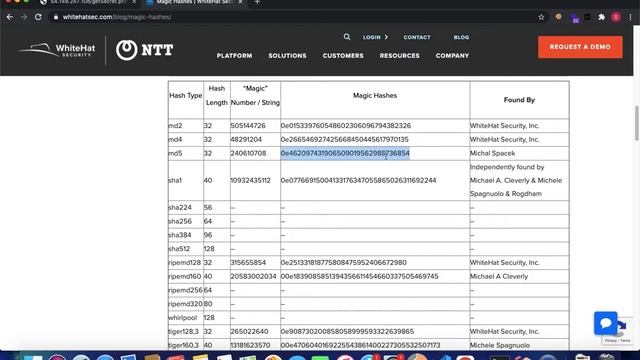
Task: Bookmark this page with the star icon
Action: tap(541, 17)
